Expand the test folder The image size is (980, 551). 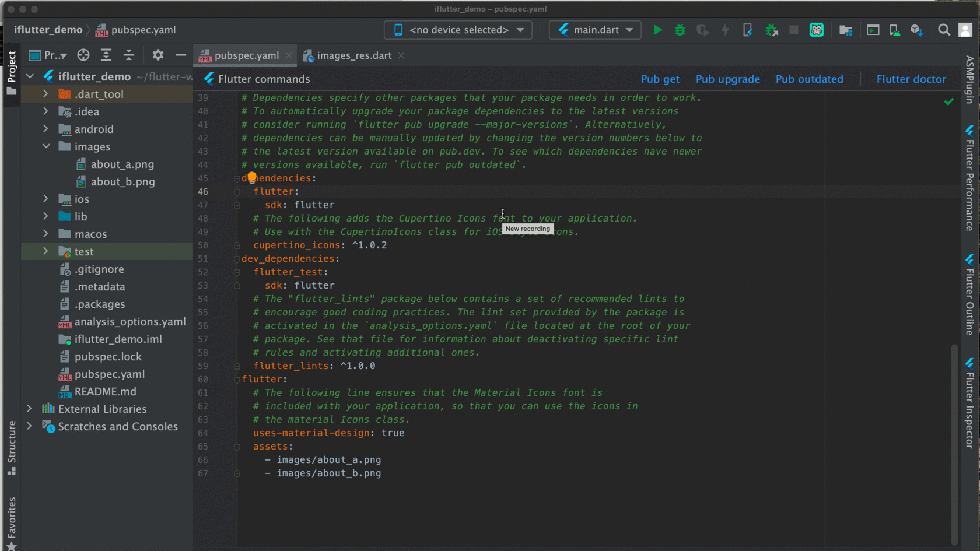[45, 251]
